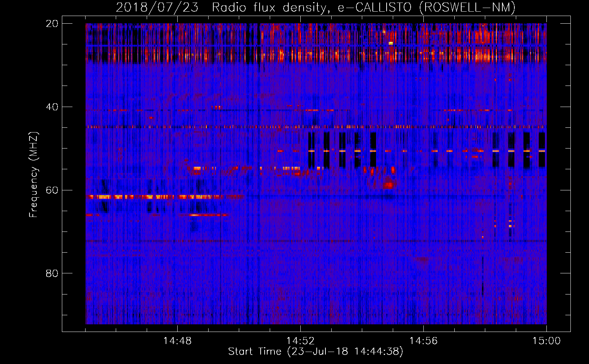
Task: Click the 'Frequency (MHZ)' y-axis label
Action: click(33, 175)
